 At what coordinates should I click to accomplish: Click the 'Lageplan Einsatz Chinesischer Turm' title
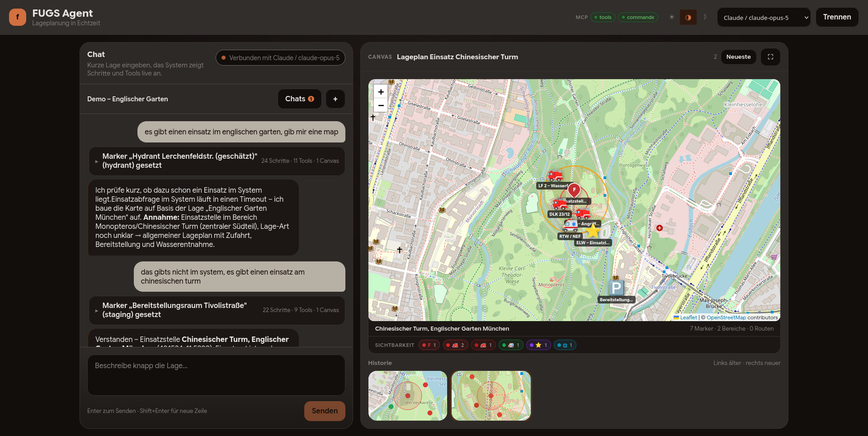458,57
